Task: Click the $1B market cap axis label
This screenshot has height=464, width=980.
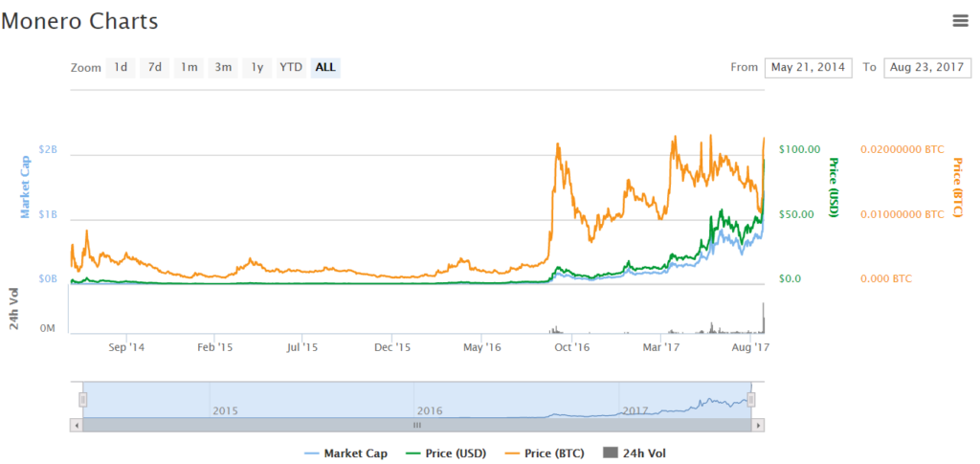Action: [x=48, y=214]
